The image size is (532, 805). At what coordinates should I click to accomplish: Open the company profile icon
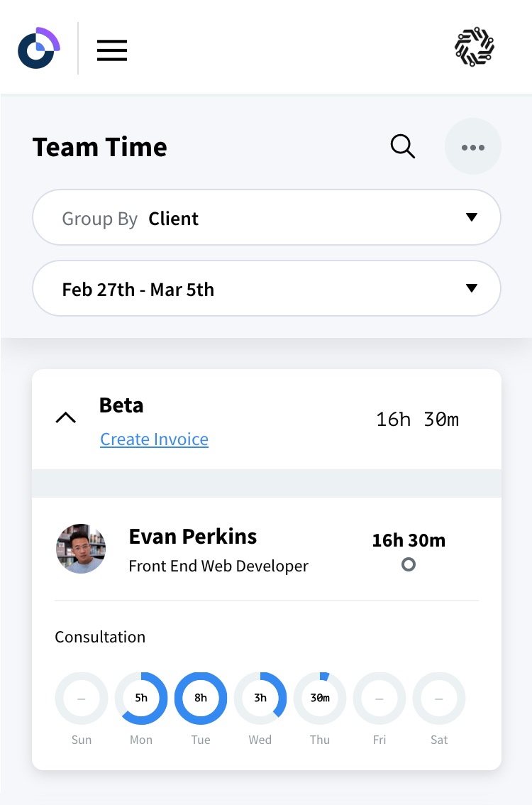point(474,48)
